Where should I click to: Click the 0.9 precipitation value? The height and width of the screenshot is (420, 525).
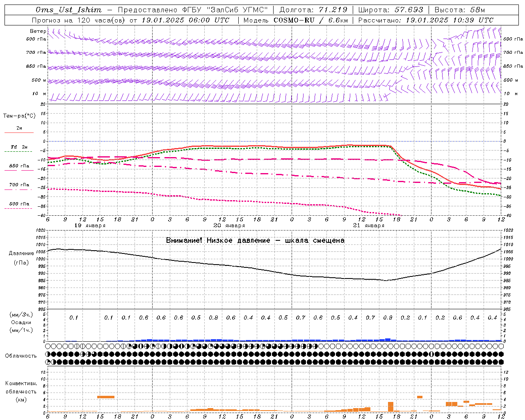[x=388, y=317]
